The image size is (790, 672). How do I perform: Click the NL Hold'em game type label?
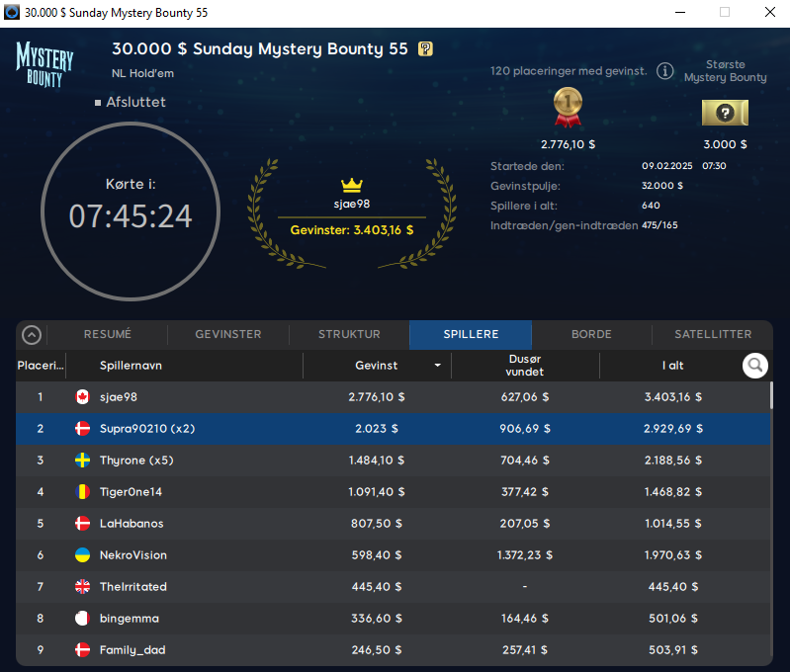142,73
